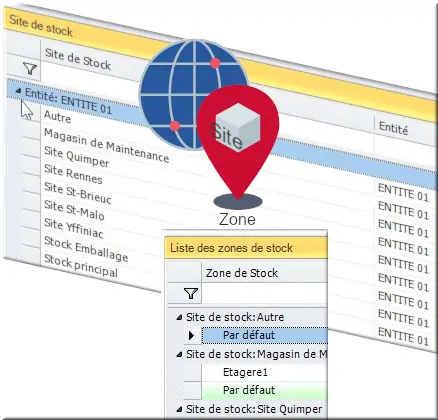Select the Site St-Brieuc row
Image resolution: width=438 pixels, height=420 pixels.
click(x=78, y=193)
